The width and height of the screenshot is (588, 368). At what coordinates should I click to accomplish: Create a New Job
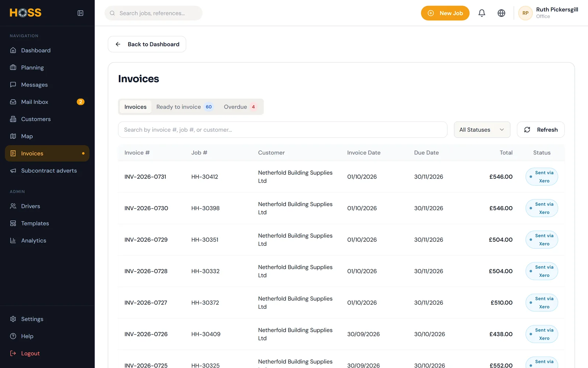[445, 13]
